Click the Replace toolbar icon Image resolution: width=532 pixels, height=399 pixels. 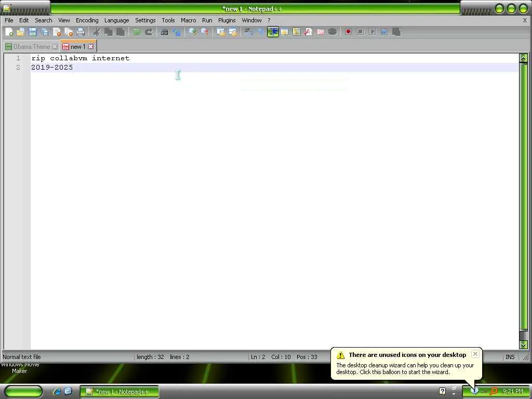(177, 32)
